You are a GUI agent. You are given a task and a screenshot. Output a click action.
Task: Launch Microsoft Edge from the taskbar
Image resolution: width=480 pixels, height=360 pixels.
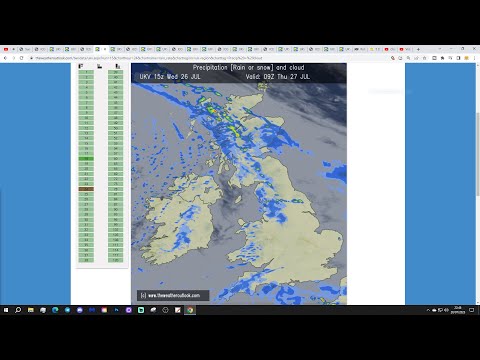click(x=55, y=310)
